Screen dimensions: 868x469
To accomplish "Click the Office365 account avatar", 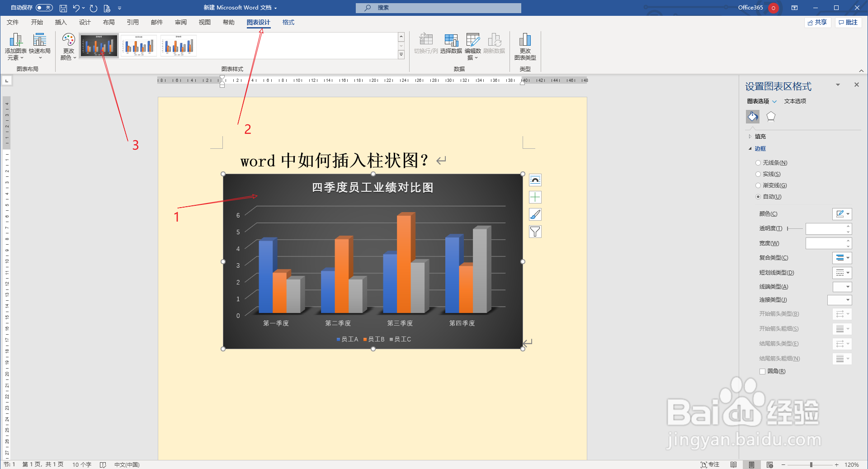I will (774, 8).
